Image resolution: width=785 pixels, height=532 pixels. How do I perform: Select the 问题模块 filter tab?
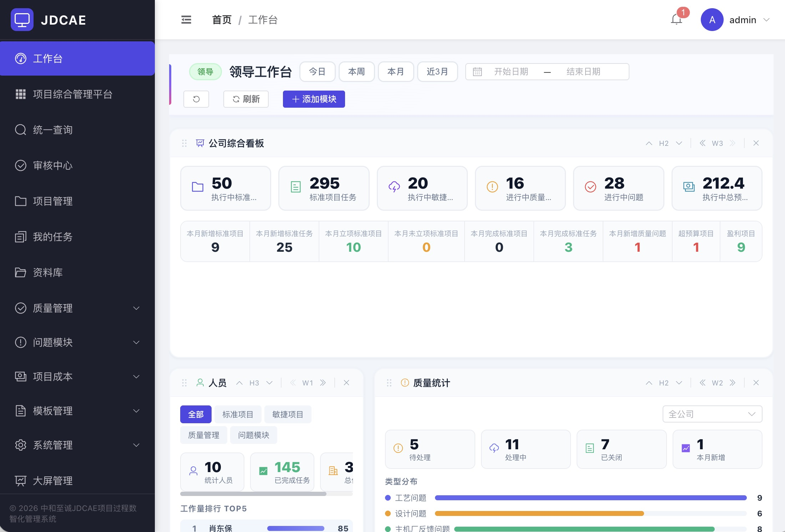click(x=254, y=435)
